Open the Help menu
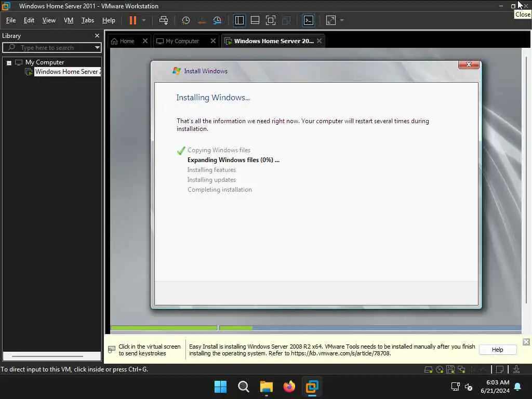This screenshot has width=532, height=399. point(109,20)
